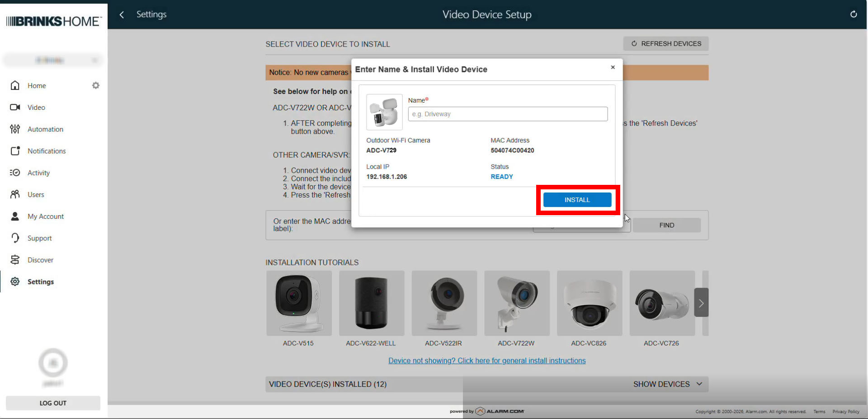868x419 pixels.
Task: Open the ADC-V622-WELL tutorial thumbnail
Action: (372, 303)
